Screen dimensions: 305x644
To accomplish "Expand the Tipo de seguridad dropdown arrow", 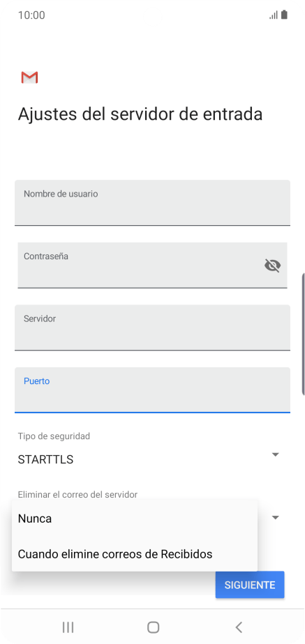I will click(x=276, y=454).
